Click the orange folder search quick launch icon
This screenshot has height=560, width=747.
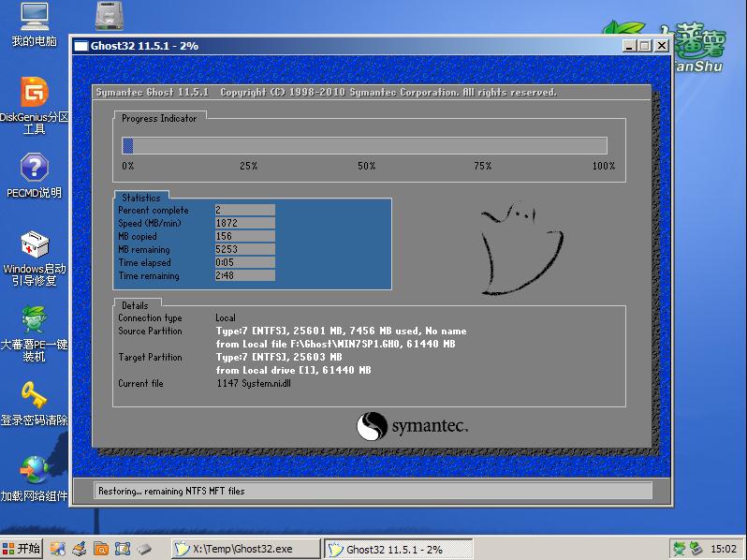coord(101,549)
